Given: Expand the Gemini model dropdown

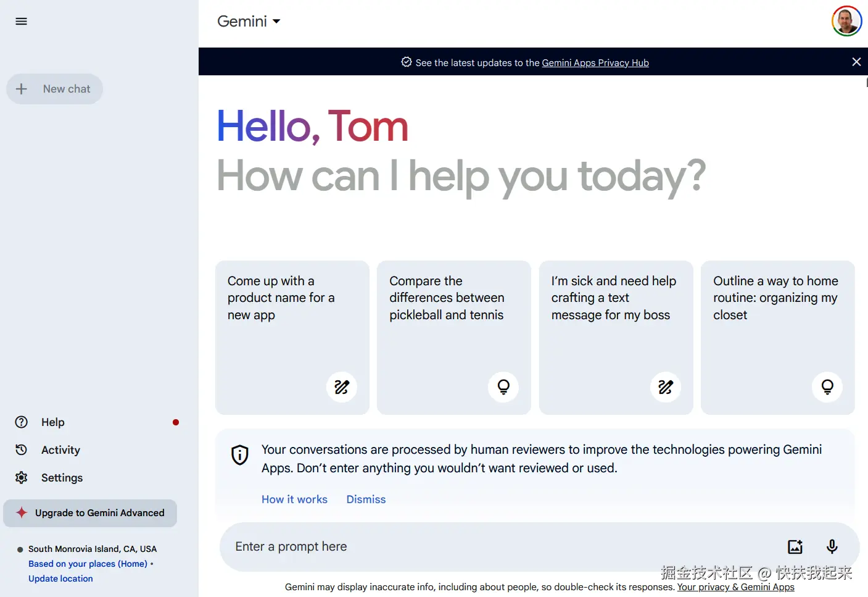Looking at the screenshot, I should coord(249,22).
